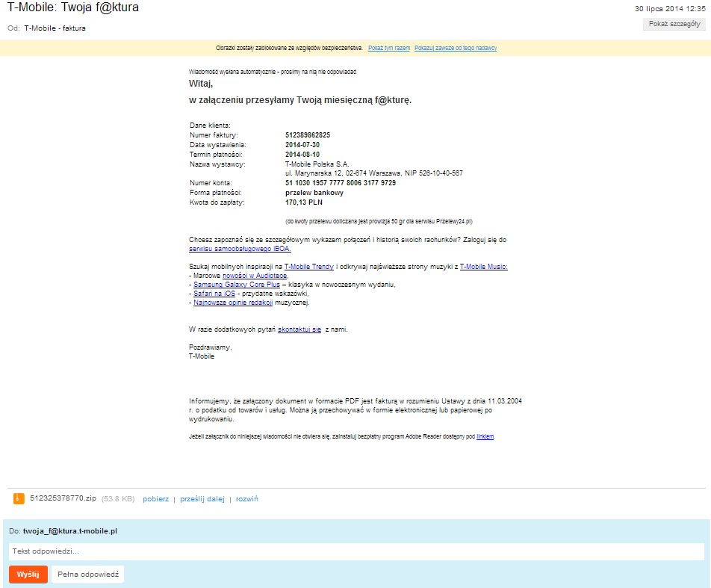
Task: Click Pokazuj zawsze od tego nadawcy link
Action: point(456,48)
